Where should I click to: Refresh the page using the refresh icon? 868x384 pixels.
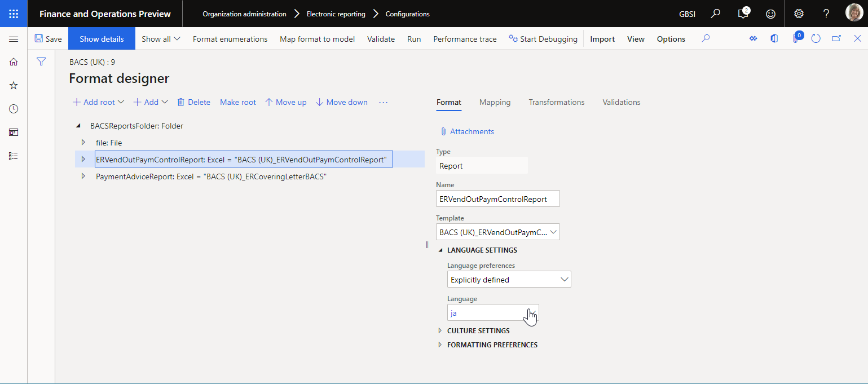pos(816,38)
